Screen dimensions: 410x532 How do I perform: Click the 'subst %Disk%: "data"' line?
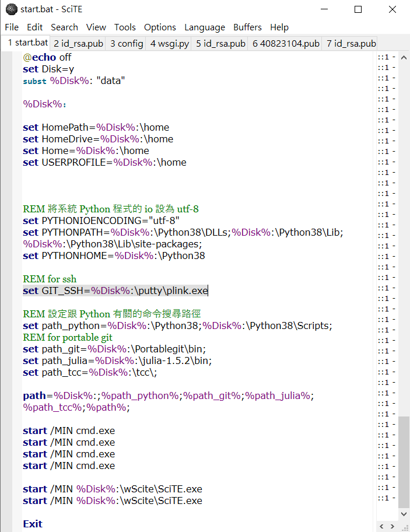tap(74, 80)
